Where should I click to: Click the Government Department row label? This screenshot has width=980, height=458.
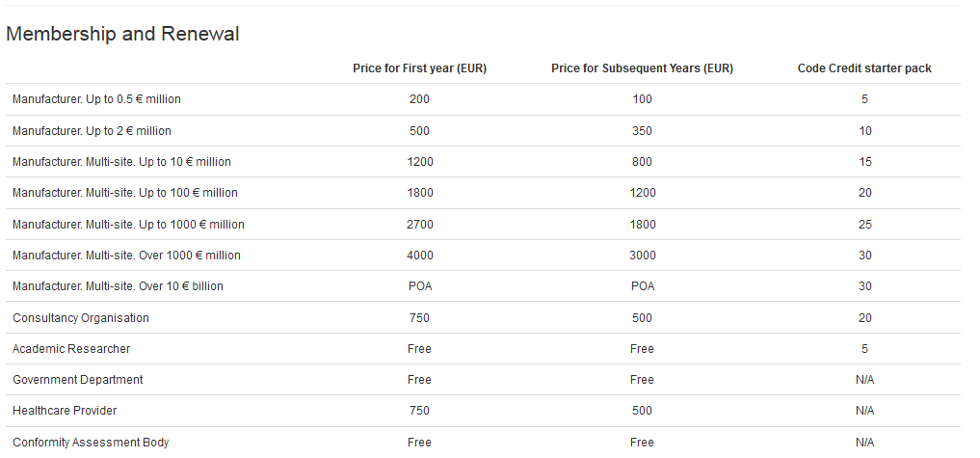click(x=77, y=380)
